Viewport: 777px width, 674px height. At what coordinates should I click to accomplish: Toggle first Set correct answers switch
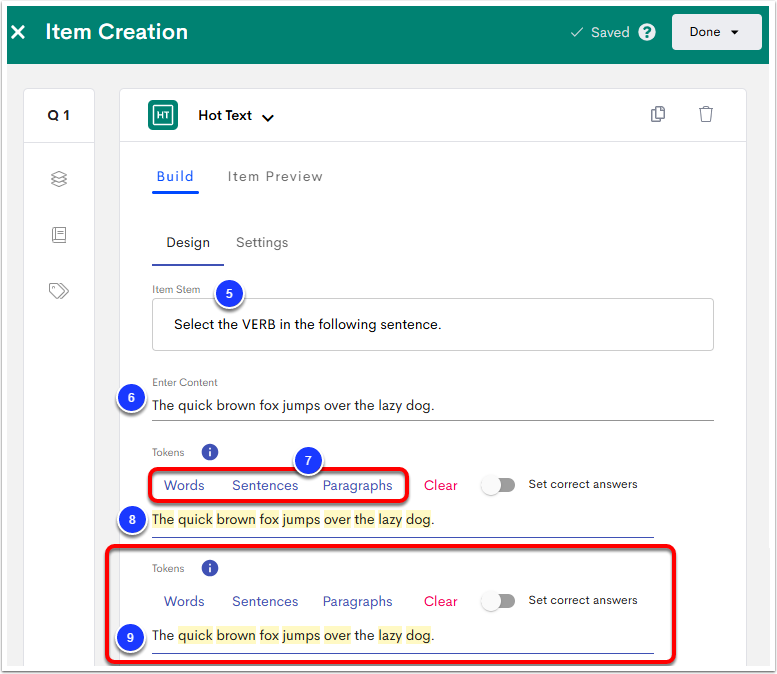coord(499,485)
